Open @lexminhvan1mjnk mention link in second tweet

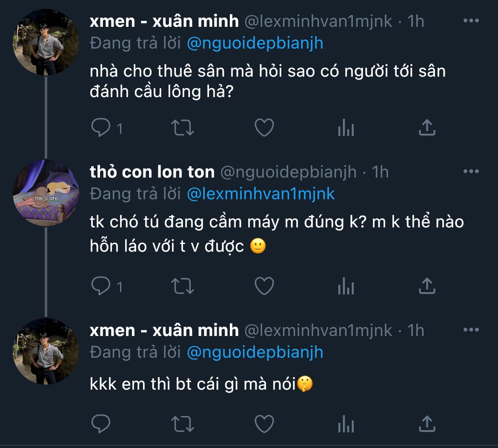(261, 194)
